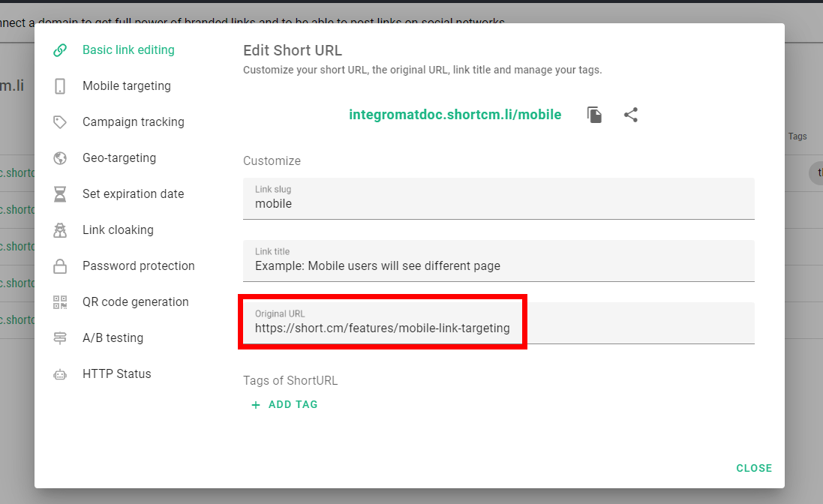Select QR code generation
The height and width of the screenshot is (504, 823).
click(136, 302)
